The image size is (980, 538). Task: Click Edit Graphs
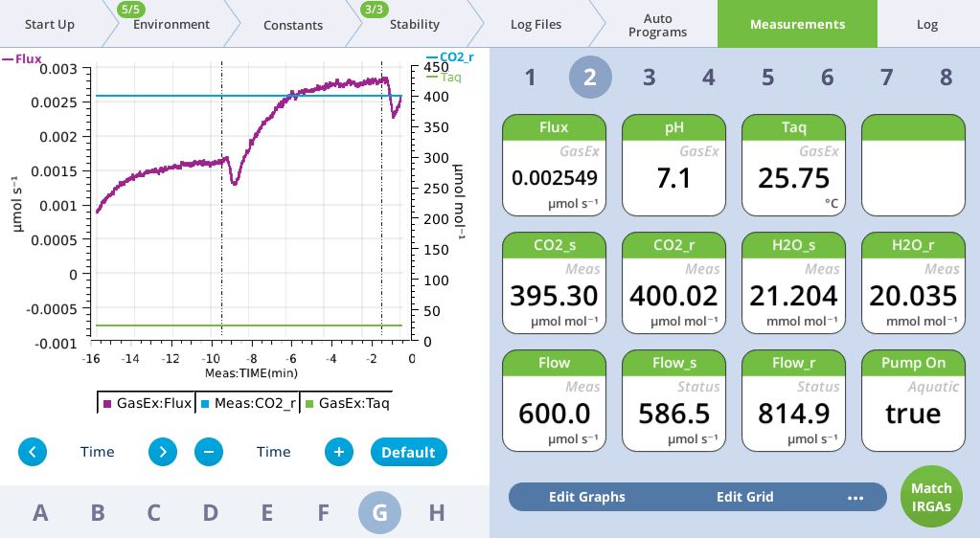pyautogui.click(x=586, y=497)
